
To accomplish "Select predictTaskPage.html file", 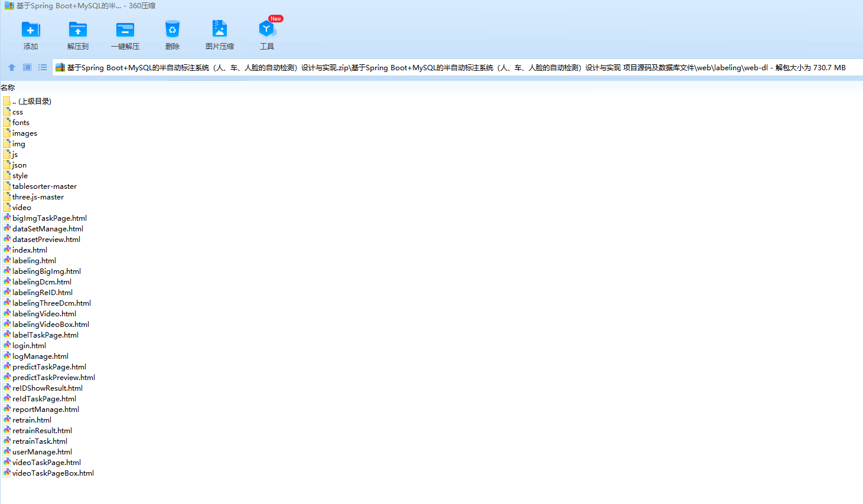I will pyautogui.click(x=44, y=366).
